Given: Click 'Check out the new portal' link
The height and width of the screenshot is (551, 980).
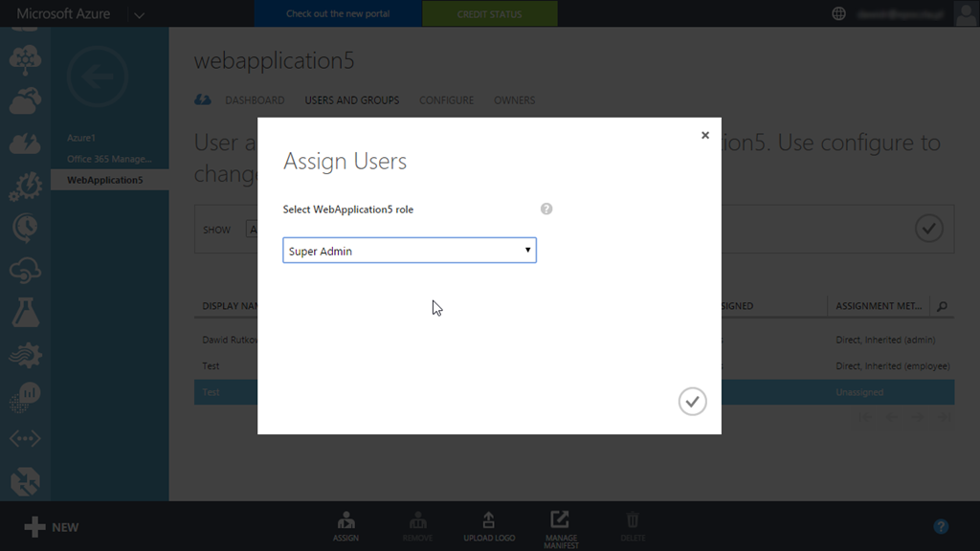Looking at the screenshot, I should [338, 14].
